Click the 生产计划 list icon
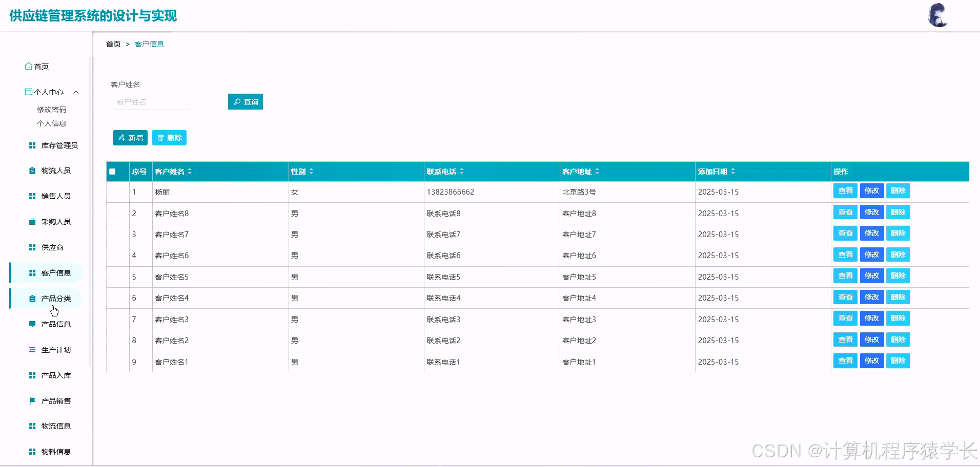The image size is (980, 467). click(32, 350)
